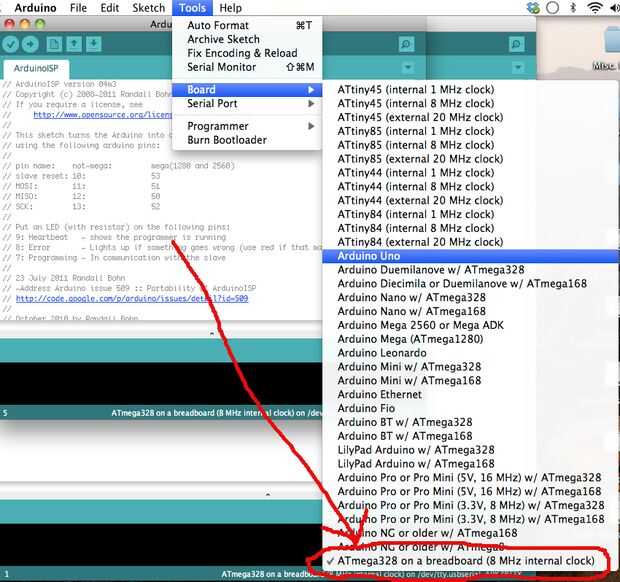Expand the Programmer submenu

247,126
